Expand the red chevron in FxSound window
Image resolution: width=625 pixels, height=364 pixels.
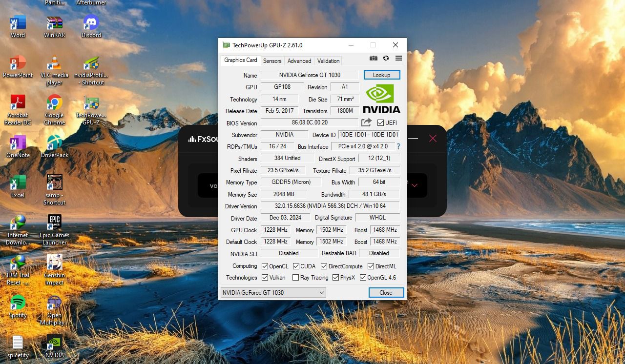[415, 185]
